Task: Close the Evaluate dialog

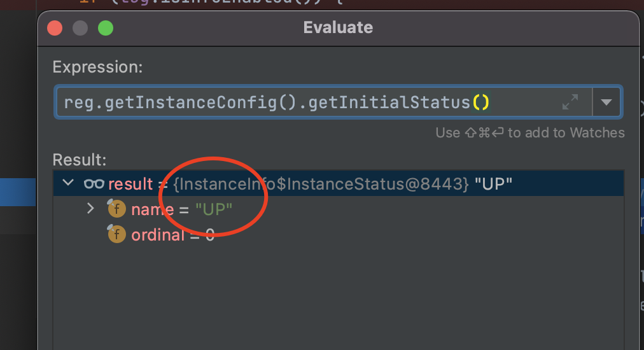Action: pos(55,28)
